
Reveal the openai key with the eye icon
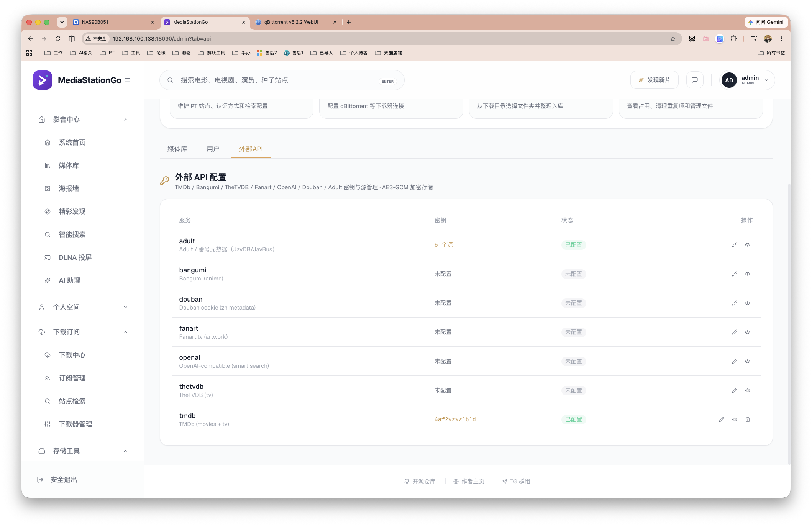click(747, 361)
